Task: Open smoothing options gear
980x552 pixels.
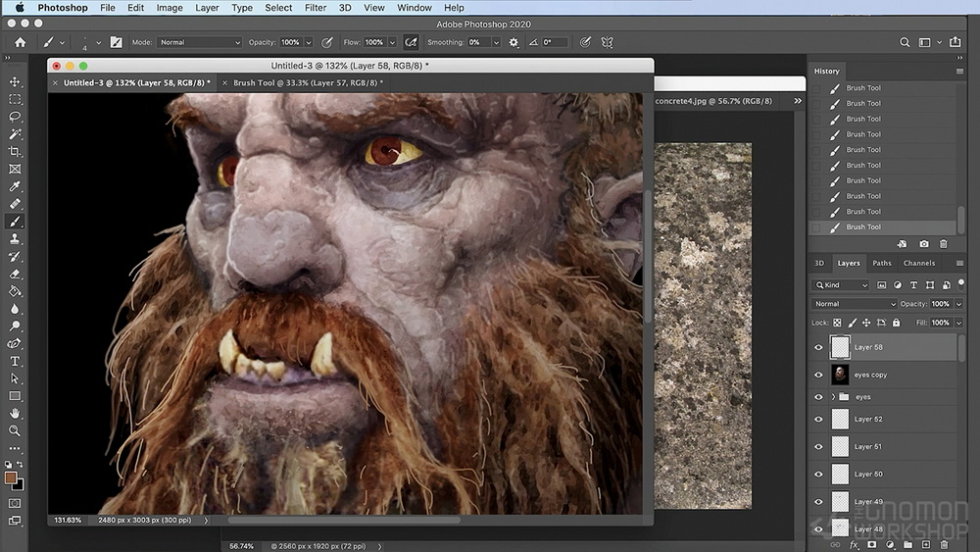Action: (514, 42)
